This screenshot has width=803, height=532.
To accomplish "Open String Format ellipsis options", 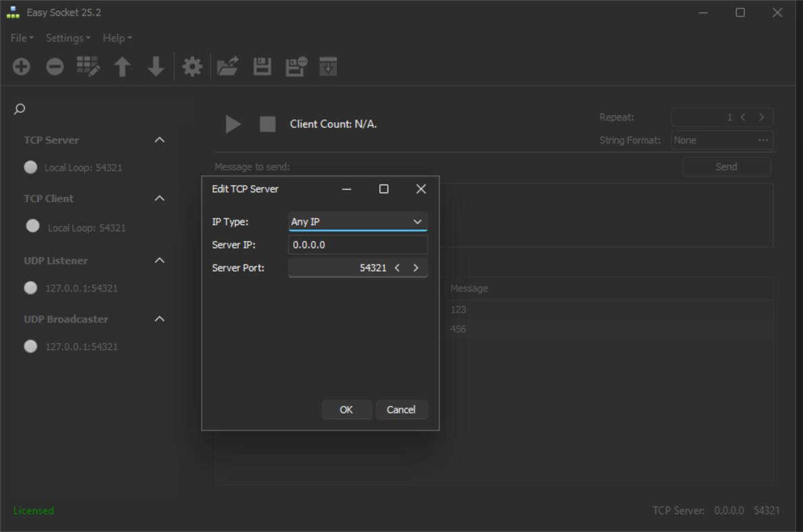I will coord(763,140).
